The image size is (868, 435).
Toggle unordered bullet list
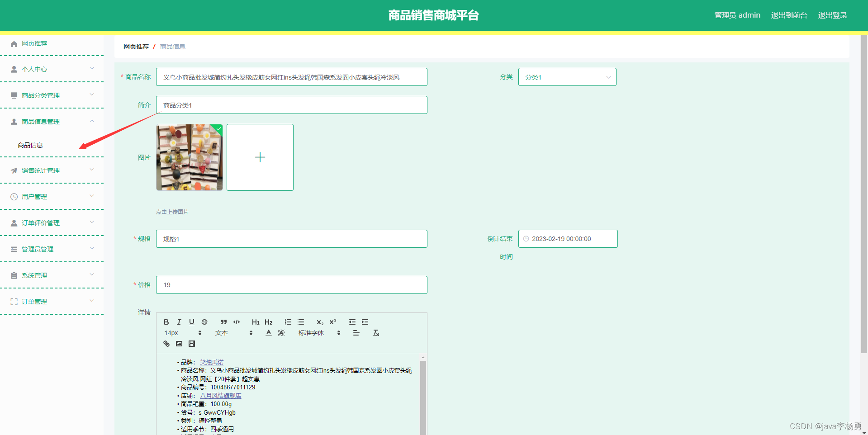(301, 322)
